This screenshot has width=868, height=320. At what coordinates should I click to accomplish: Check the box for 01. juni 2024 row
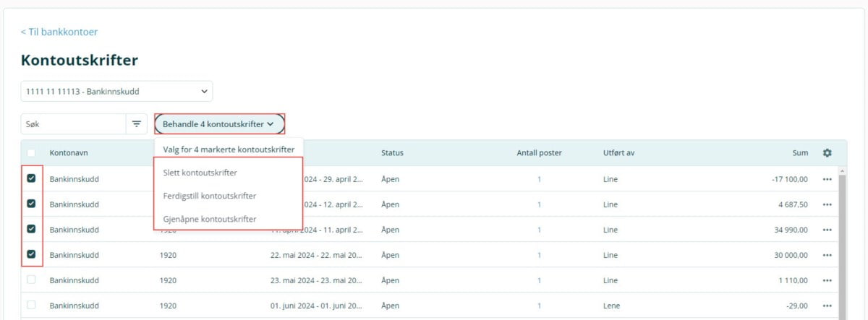[31, 305]
